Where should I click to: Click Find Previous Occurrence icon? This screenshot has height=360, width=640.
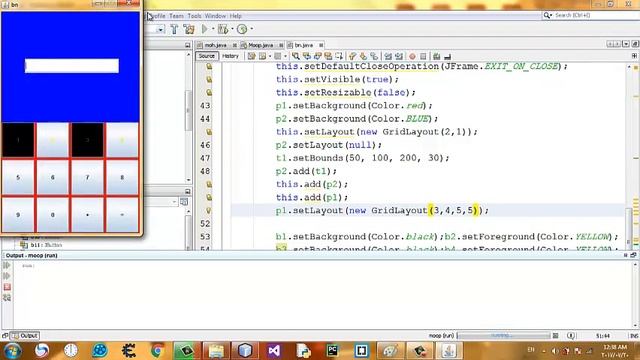pos(307,56)
